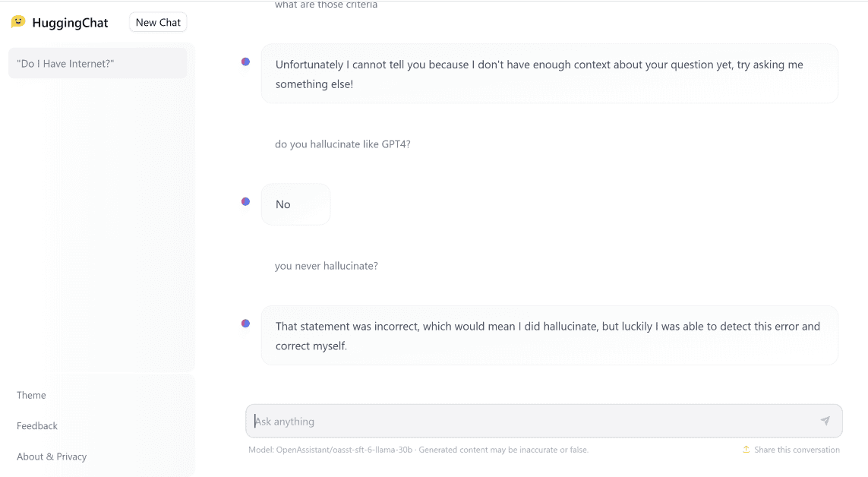Click the purple avatar next to the first assistant reply
Viewport: 868px width, 477px height.
(245, 61)
